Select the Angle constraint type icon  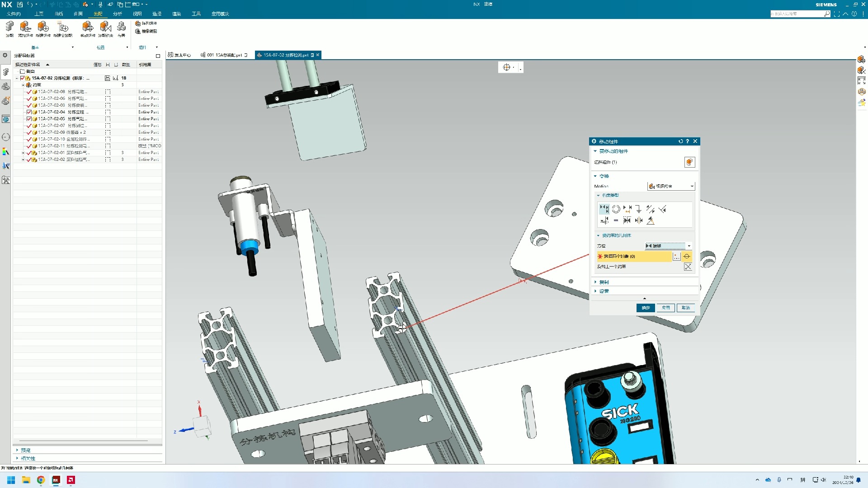(x=651, y=221)
